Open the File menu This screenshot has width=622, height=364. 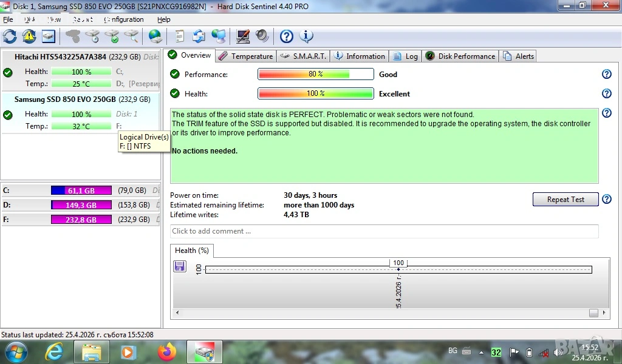point(8,19)
